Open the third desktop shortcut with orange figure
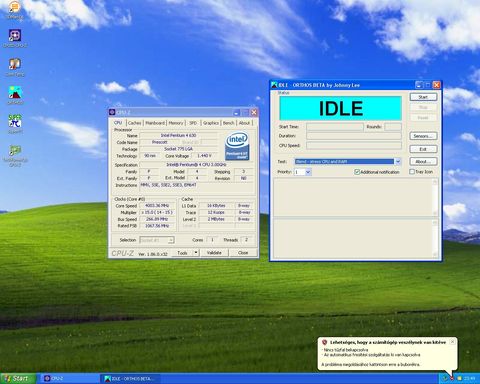The image size is (480, 384). [15, 67]
